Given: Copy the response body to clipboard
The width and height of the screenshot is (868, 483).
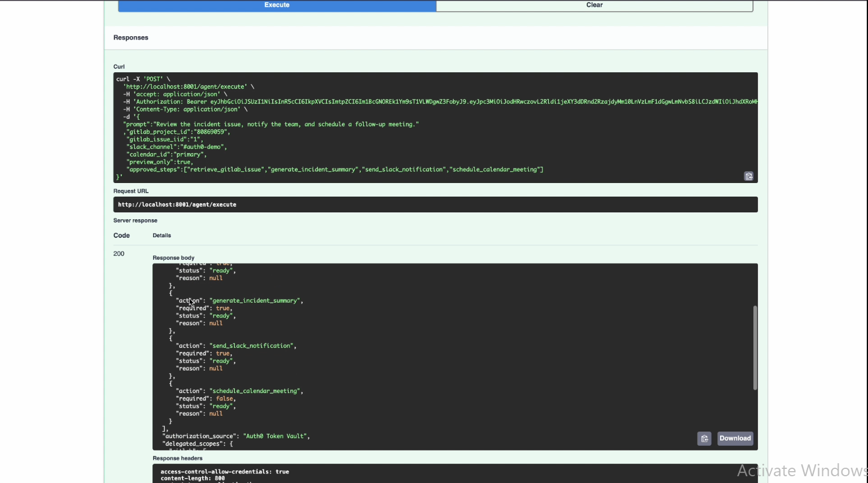Looking at the screenshot, I should 704,438.
